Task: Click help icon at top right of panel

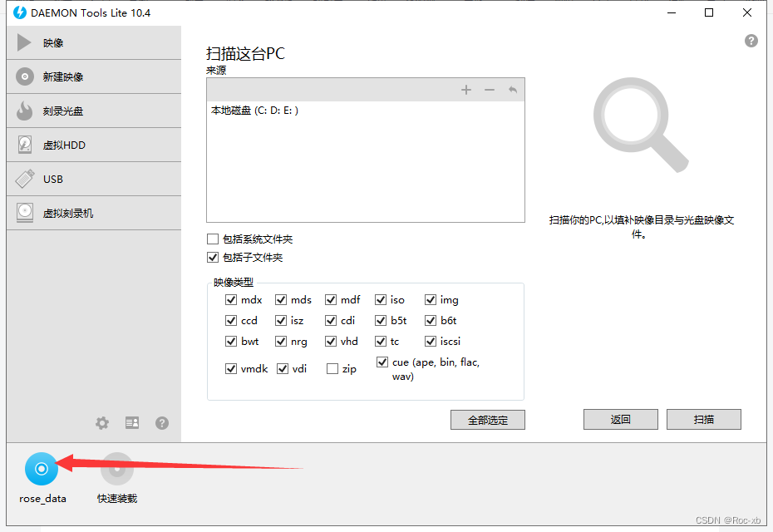Action: [x=751, y=41]
